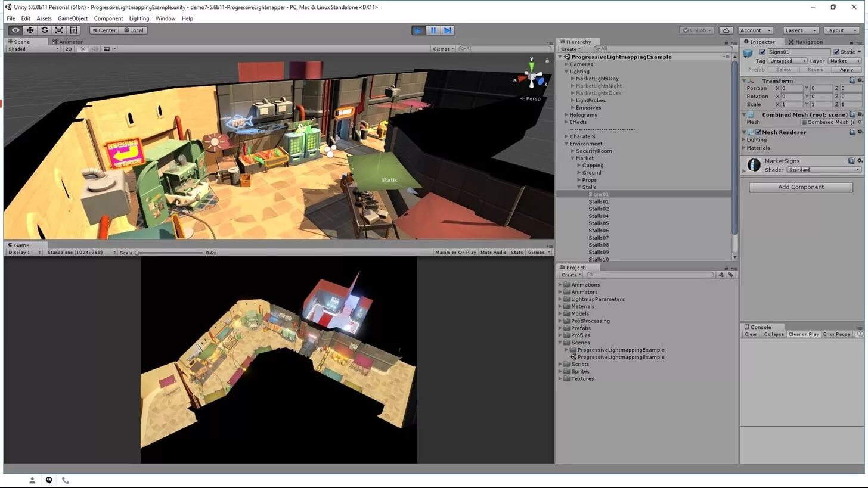Click the Pause button
The width and height of the screenshot is (868, 488).
click(x=433, y=30)
